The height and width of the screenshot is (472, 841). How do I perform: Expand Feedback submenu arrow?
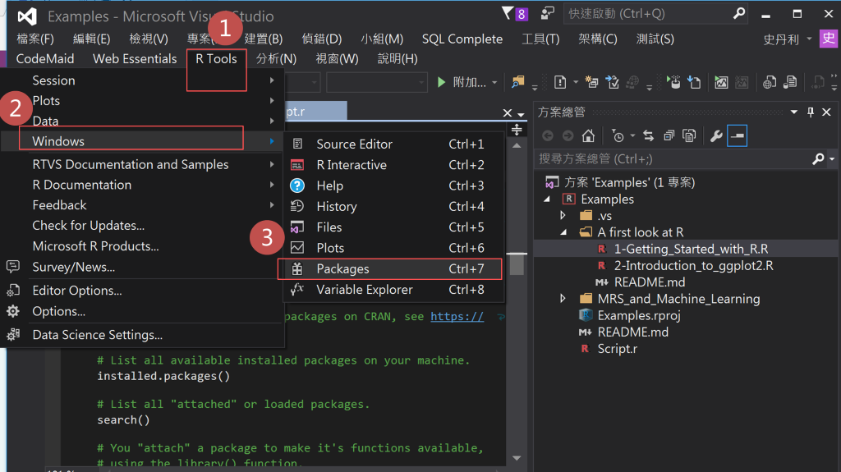(x=272, y=205)
